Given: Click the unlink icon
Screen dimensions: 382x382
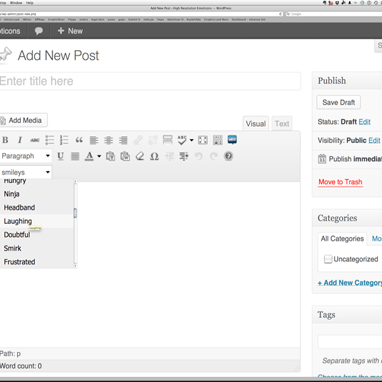Looking at the screenshot, I should (153, 140).
